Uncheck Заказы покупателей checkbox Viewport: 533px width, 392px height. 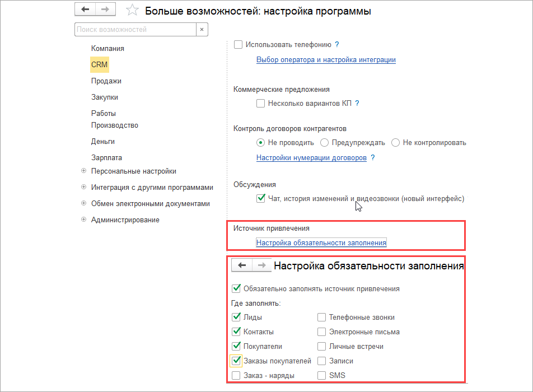pos(236,361)
